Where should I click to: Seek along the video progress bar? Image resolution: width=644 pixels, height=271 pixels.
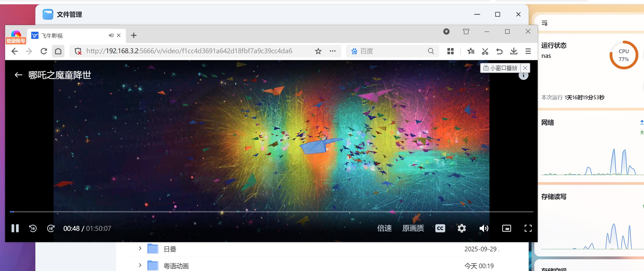coord(272,212)
